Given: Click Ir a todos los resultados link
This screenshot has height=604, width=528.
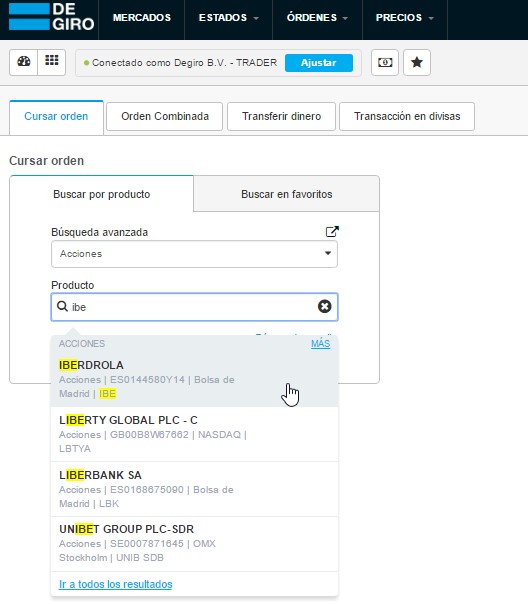Looking at the screenshot, I should pos(116,584).
